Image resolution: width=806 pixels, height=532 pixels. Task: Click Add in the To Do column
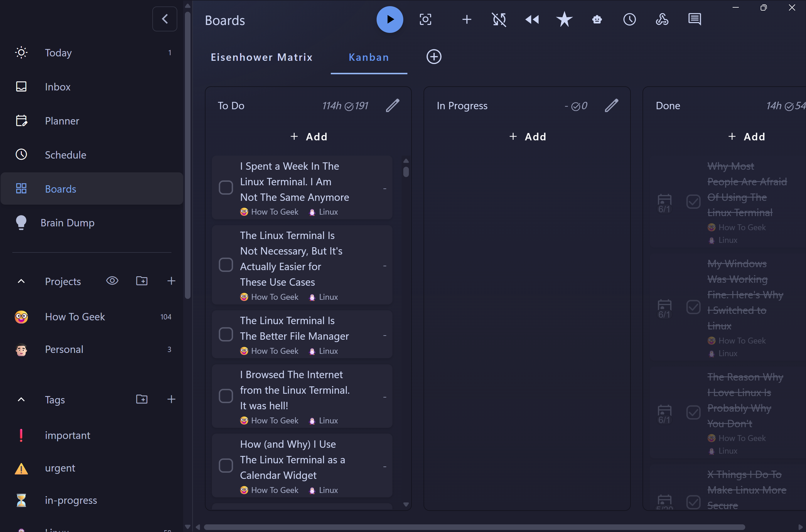click(x=309, y=137)
